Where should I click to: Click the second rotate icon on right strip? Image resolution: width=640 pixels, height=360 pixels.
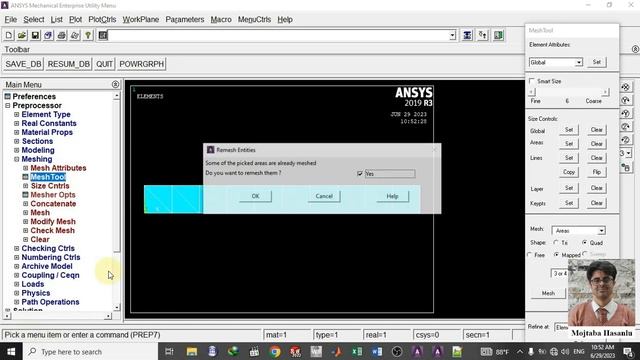tap(626, 100)
